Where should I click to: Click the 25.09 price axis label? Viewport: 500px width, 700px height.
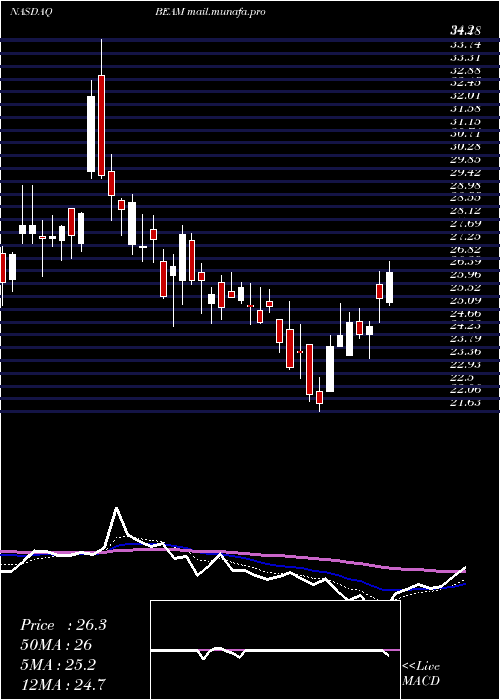465,300
